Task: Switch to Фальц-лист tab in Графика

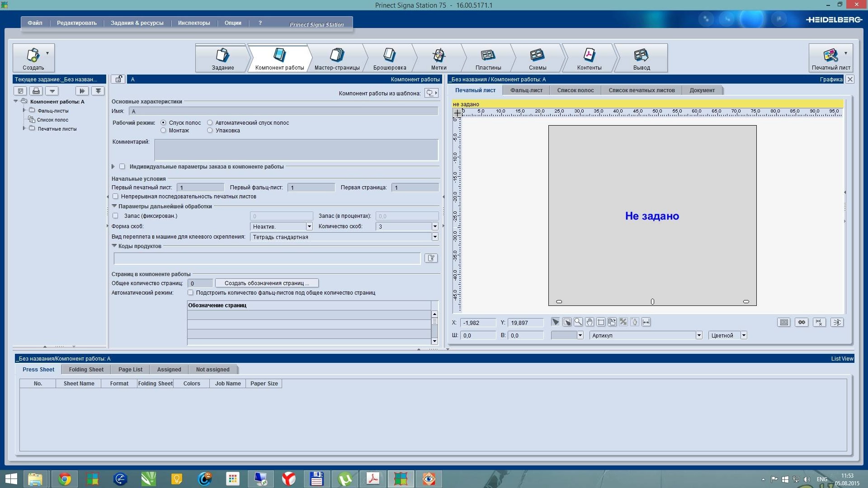Action: coord(526,90)
